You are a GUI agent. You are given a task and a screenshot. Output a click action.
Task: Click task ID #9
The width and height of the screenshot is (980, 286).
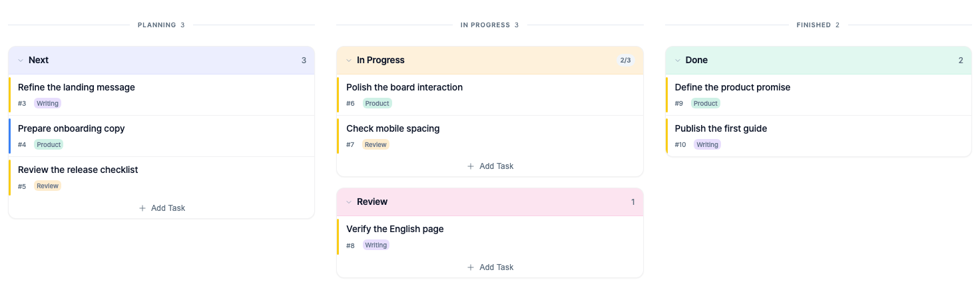[679, 104]
